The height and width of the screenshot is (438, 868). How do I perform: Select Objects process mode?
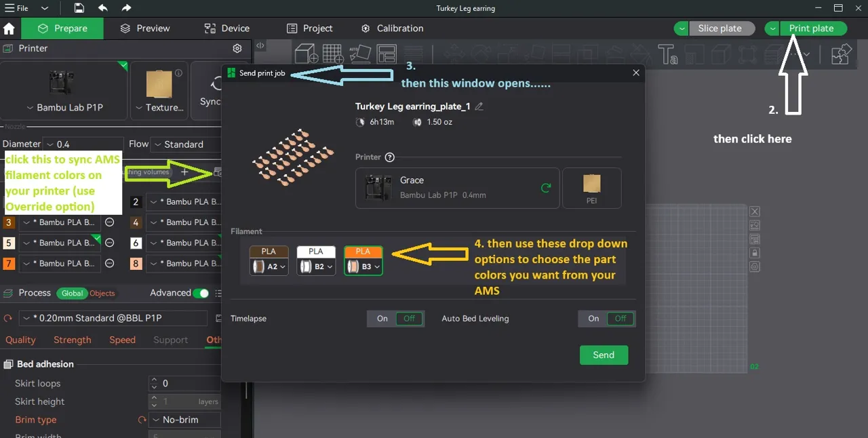click(x=102, y=293)
